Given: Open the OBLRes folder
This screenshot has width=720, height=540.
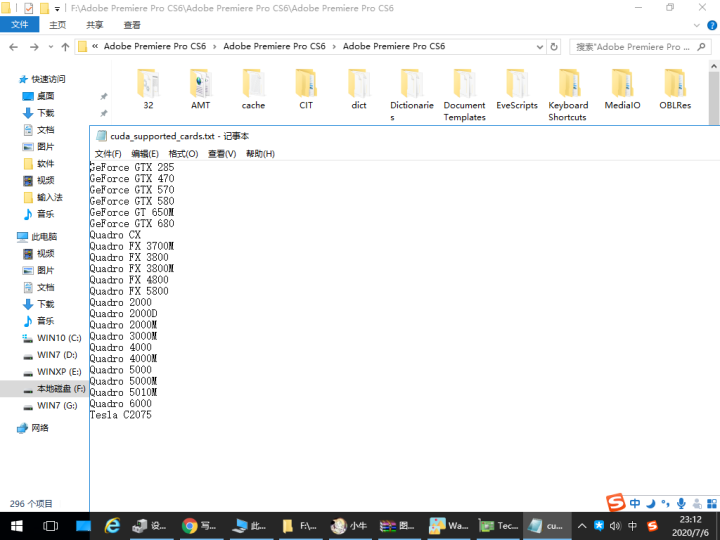Looking at the screenshot, I should 675,90.
